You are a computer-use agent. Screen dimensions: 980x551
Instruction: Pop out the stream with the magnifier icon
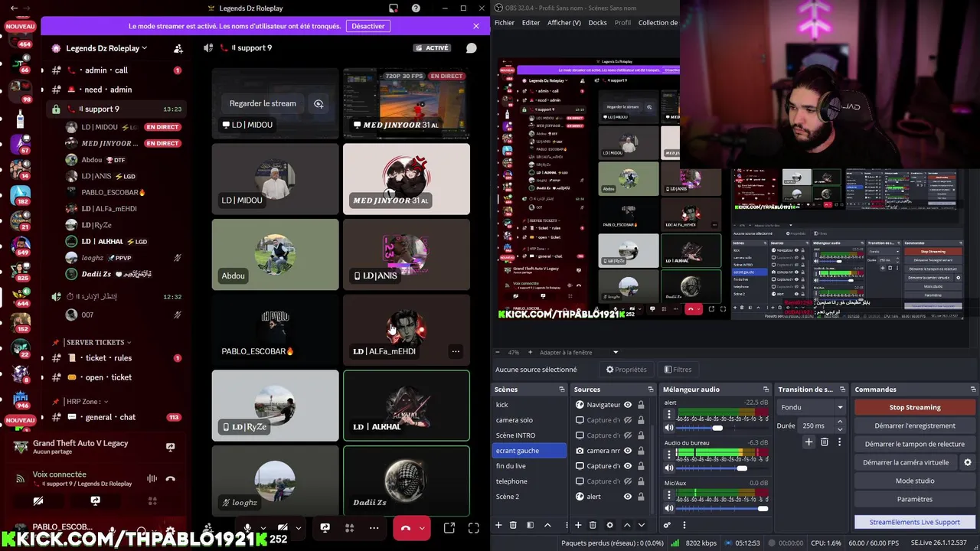pyautogui.click(x=318, y=103)
